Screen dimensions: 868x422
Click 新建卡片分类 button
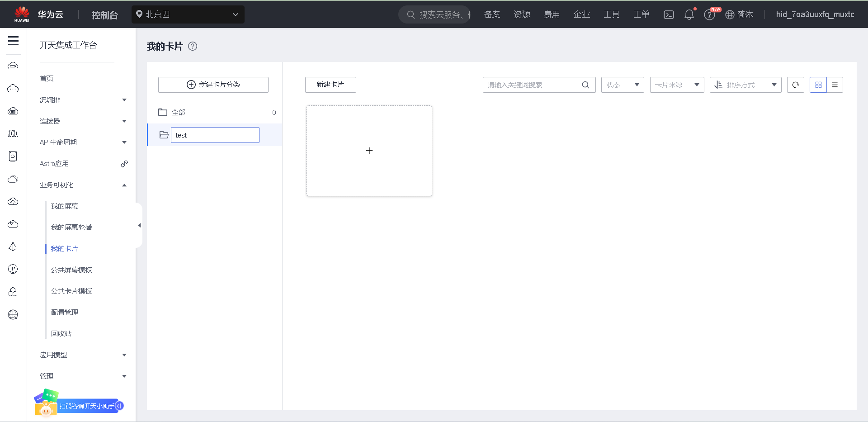pyautogui.click(x=213, y=85)
